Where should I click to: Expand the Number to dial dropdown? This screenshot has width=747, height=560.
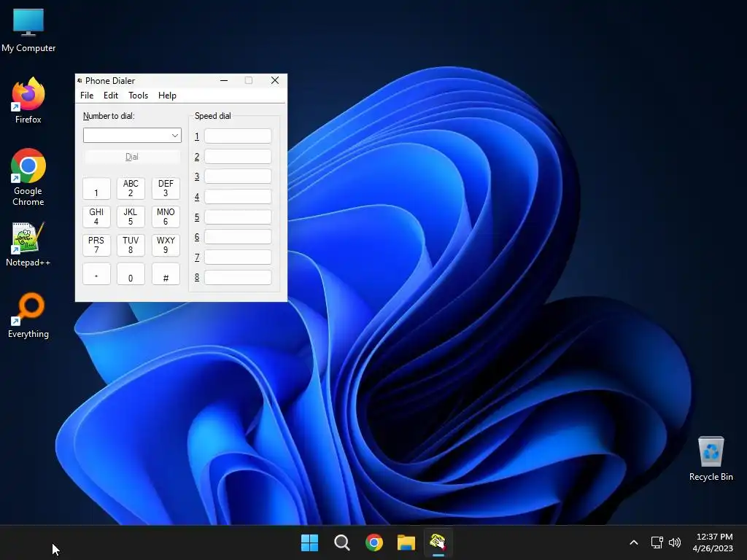pyautogui.click(x=175, y=136)
